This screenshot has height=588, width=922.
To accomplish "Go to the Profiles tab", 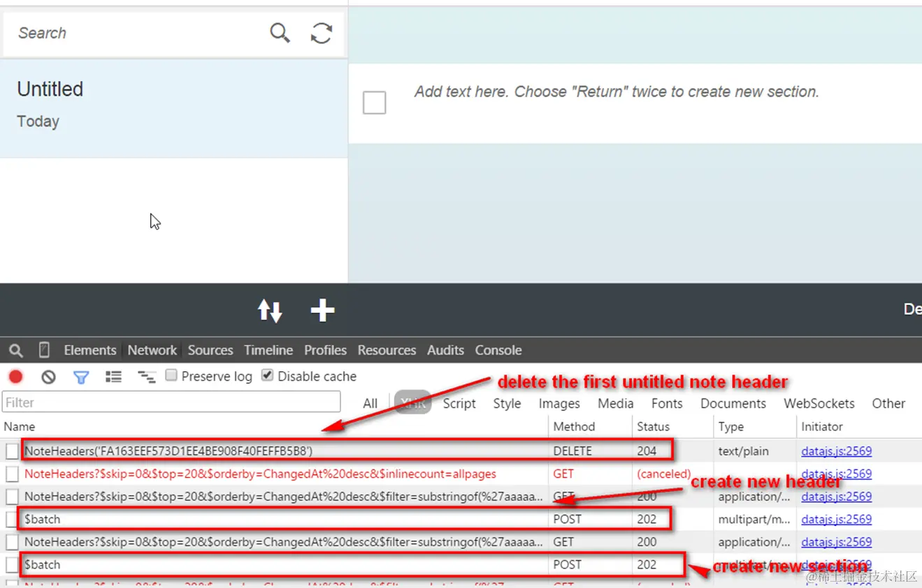I will (x=325, y=350).
